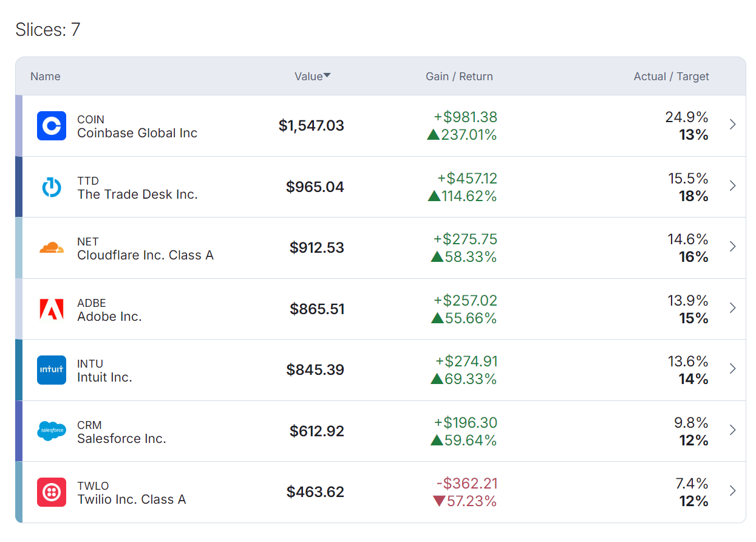
Task: Click the 55.66% return figure
Action: click(x=471, y=318)
